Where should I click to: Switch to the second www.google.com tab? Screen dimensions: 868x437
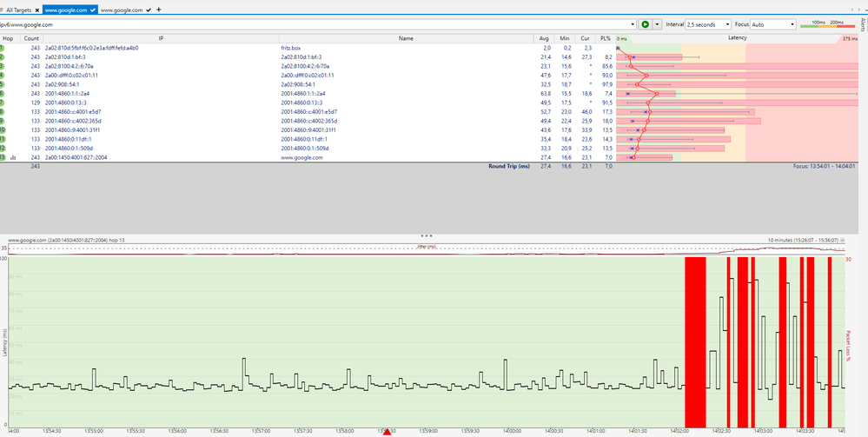[122, 10]
